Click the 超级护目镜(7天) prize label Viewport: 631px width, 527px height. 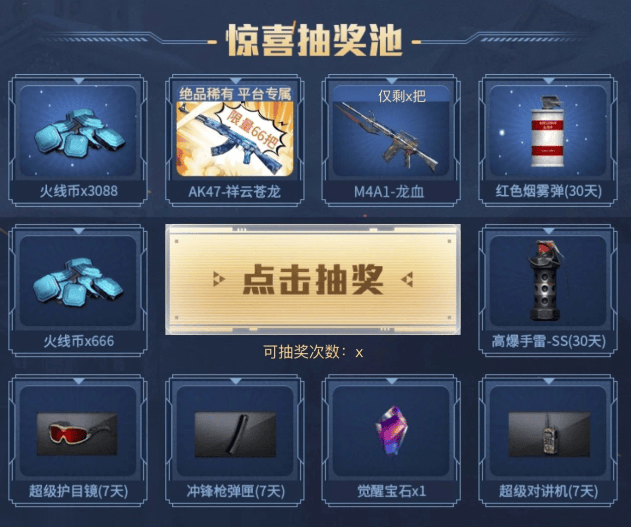coord(78,491)
